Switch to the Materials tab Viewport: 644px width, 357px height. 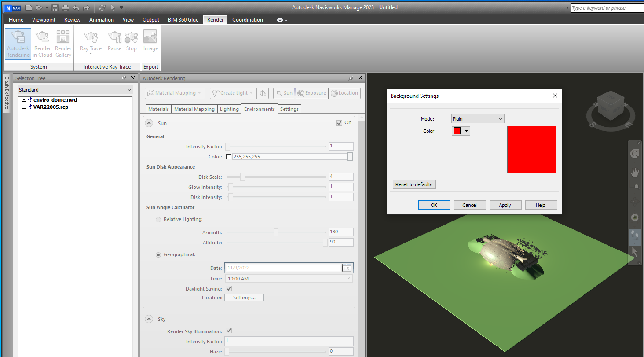coord(158,109)
